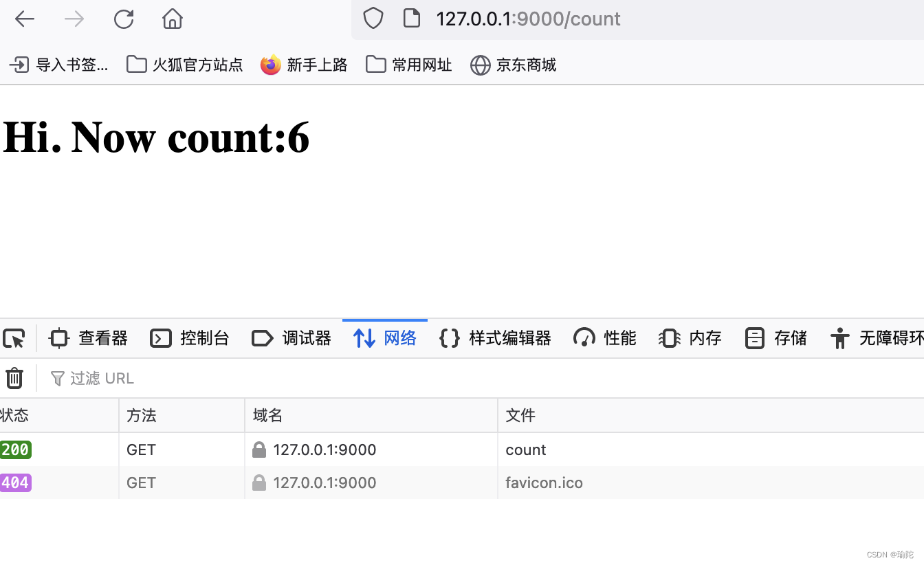Switch to the 样式编辑器 style editor tab

click(x=495, y=338)
